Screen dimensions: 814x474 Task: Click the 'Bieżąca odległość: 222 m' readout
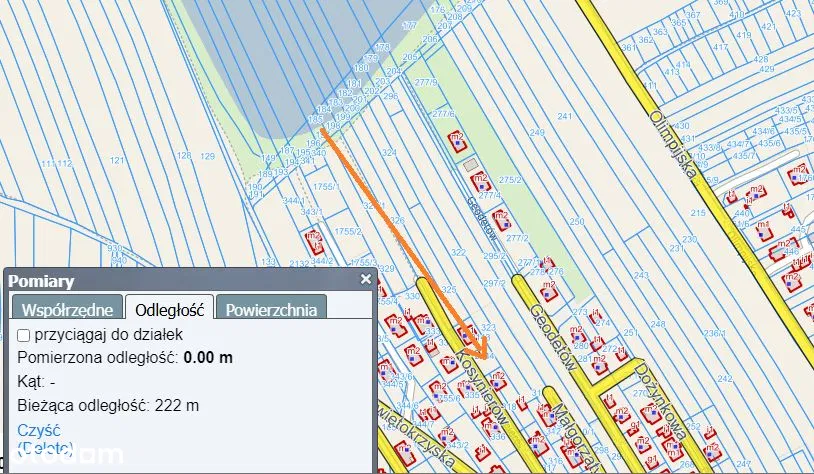[x=108, y=405]
